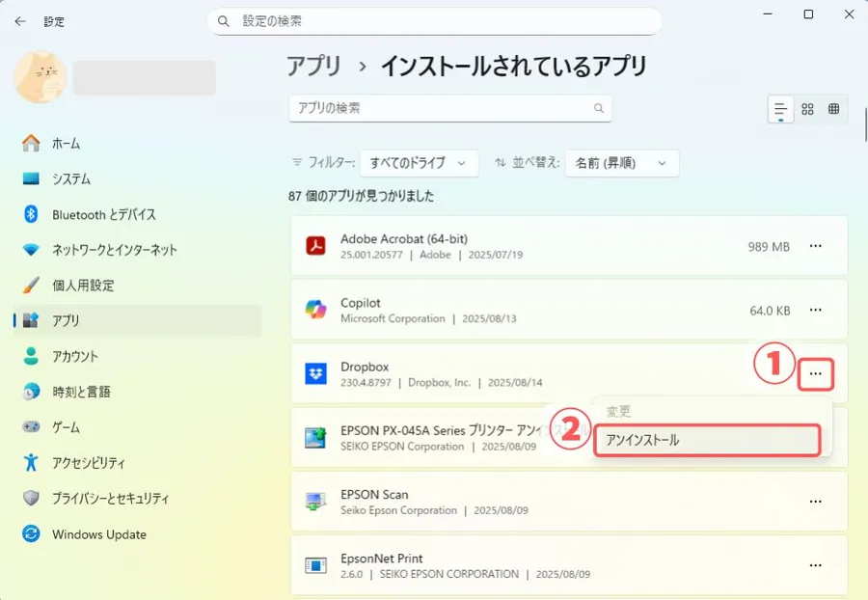Choose アンインストール from the context menu

click(x=707, y=440)
